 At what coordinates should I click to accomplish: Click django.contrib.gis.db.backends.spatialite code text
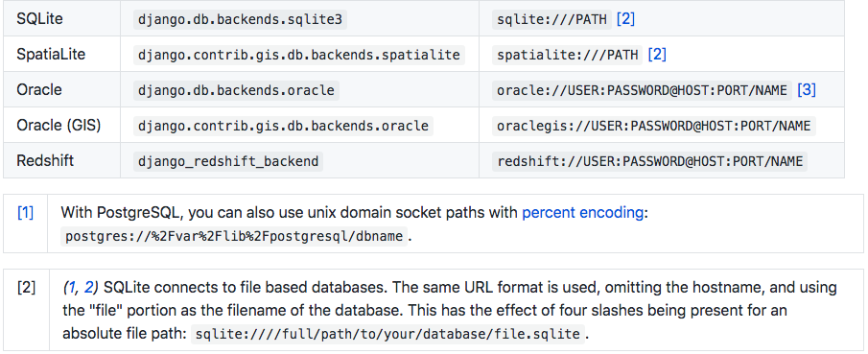pyautogui.click(x=299, y=55)
